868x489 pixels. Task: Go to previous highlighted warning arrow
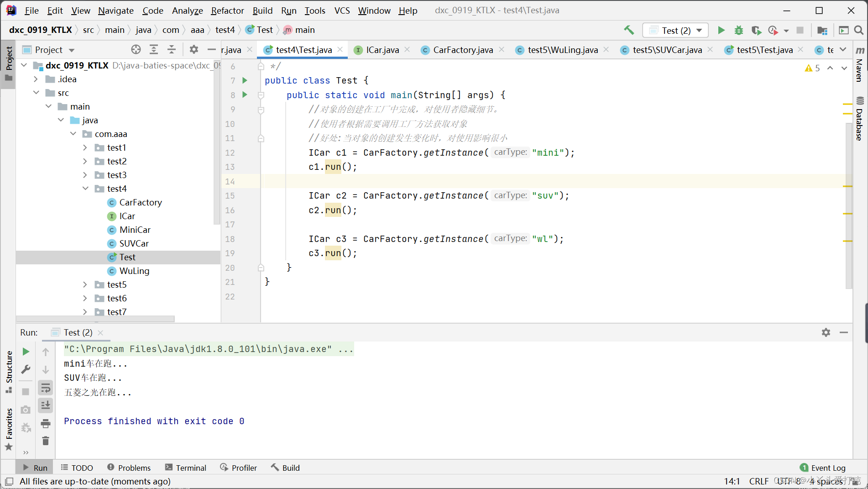[830, 68]
